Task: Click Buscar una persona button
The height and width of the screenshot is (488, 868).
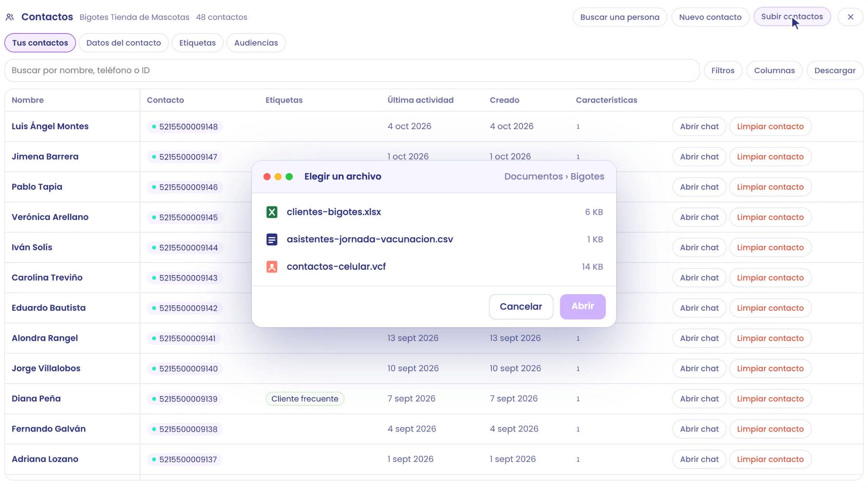Action: tap(620, 17)
